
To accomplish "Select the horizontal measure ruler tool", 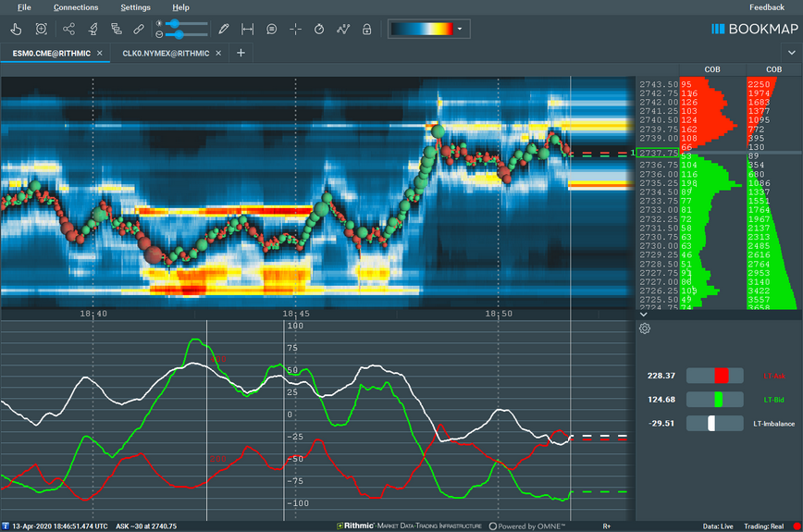I will coord(247,30).
